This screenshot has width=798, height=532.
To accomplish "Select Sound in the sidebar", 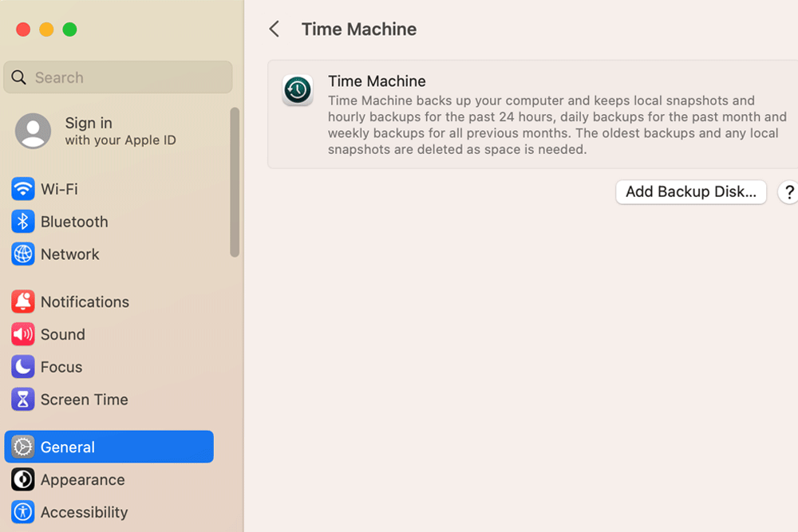I will 62,334.
